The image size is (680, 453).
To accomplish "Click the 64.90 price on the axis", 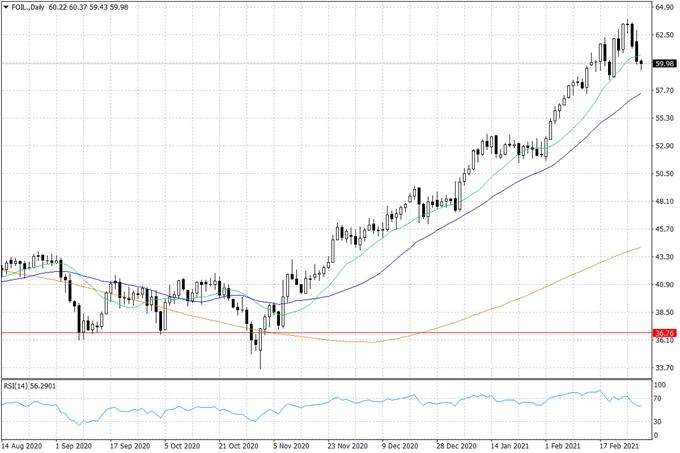I will click(x=663, y=7).
